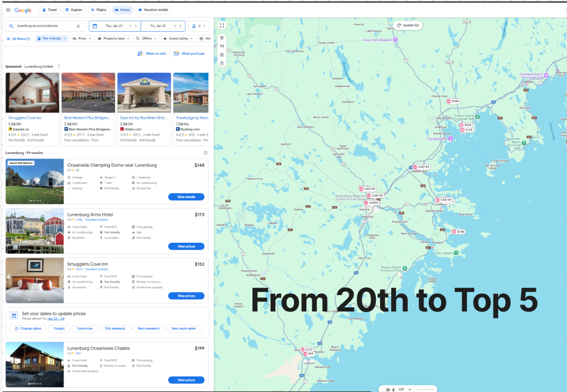Click the Change dates chip
This screenshot has height=392, width=567.
pos(28,329)
